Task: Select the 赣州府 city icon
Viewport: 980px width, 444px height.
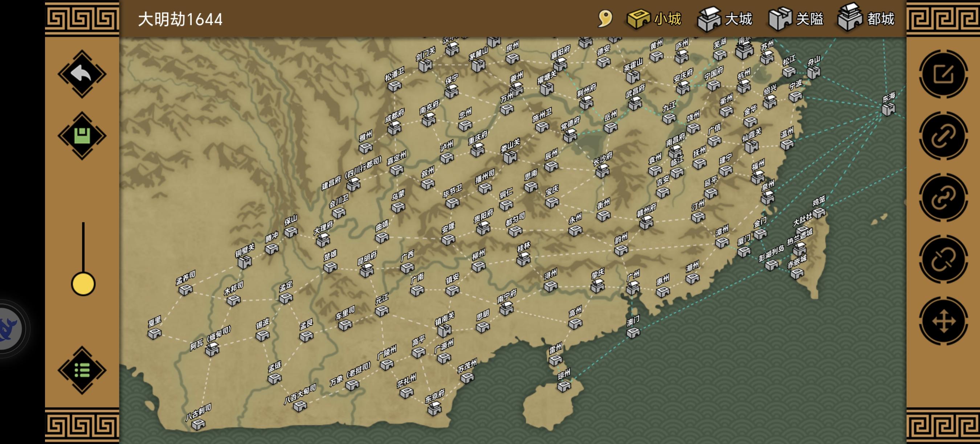Action: click(646, 222)
